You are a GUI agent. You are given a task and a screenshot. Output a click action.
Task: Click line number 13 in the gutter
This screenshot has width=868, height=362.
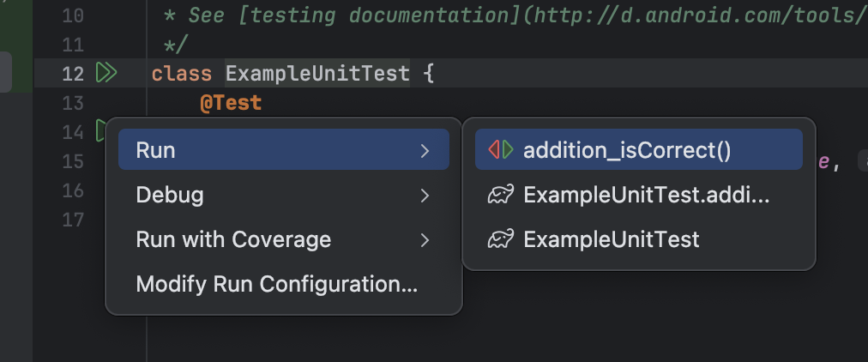click(73, 104)
